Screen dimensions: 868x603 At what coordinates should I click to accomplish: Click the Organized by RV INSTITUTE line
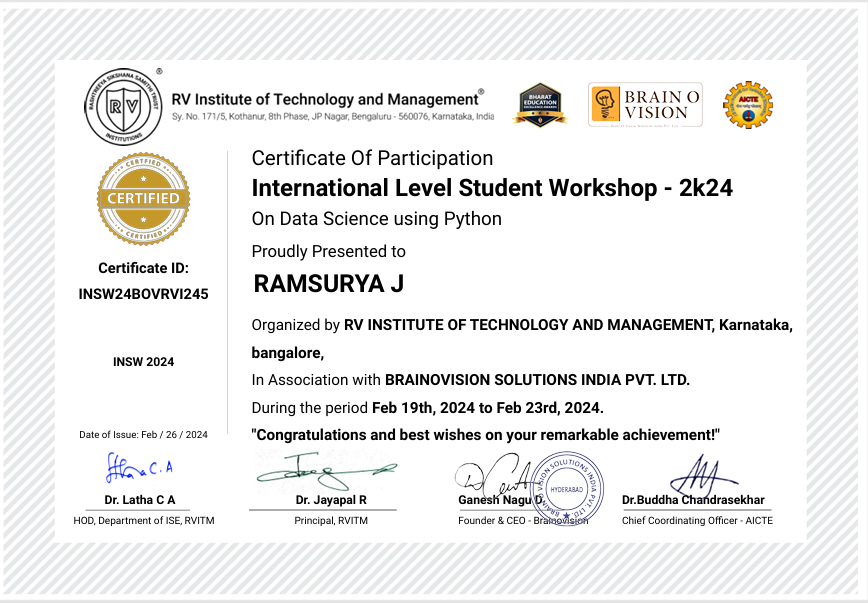click(x=522, y=325)
